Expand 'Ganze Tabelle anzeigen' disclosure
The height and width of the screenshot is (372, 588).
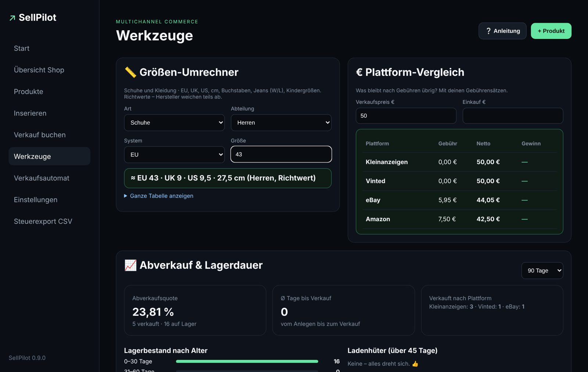pos(159,196)
